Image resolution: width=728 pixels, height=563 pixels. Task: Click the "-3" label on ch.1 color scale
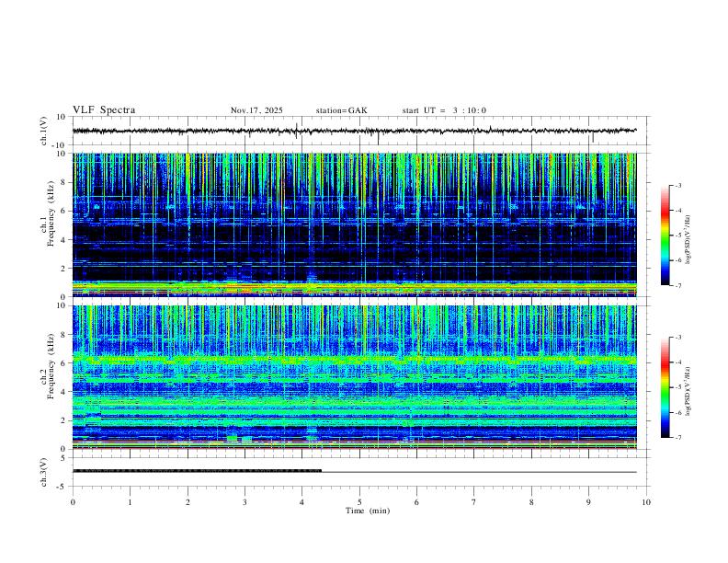[677, 185]
